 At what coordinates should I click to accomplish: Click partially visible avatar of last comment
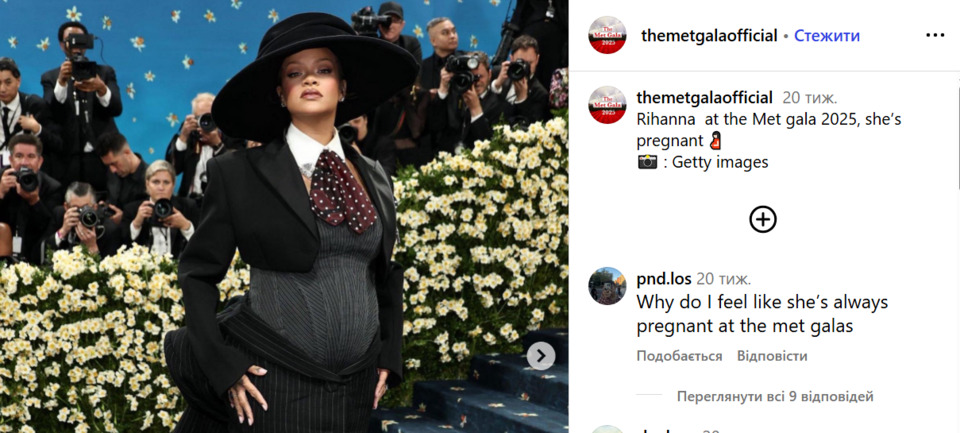[607, 429]
